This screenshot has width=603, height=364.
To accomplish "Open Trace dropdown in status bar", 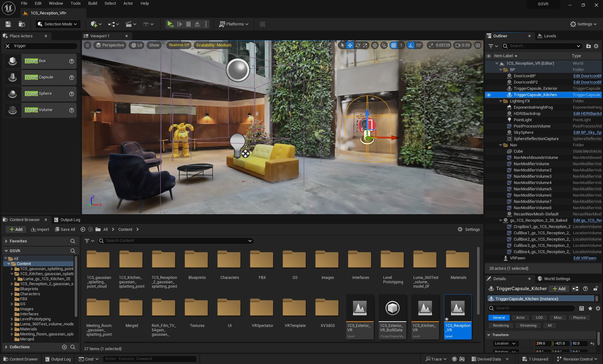I will click(x=436, y=359).
